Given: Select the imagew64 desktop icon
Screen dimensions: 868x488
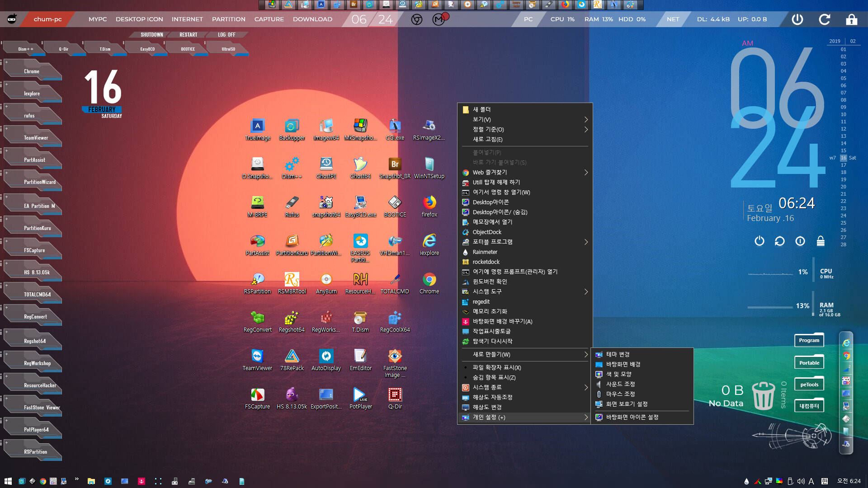Looking at the screenshot, I should tap(326, 130).
